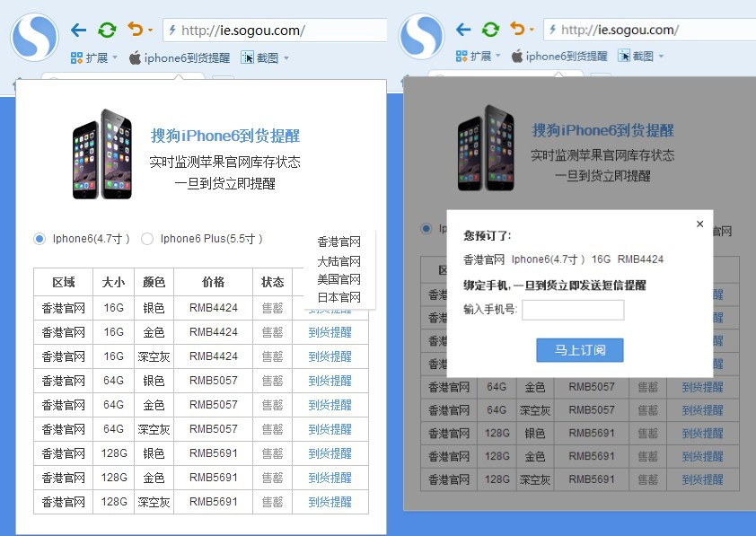Click the 颜色 column header in left table
Viewport: 756px width, 536px height.
point(154,282)
